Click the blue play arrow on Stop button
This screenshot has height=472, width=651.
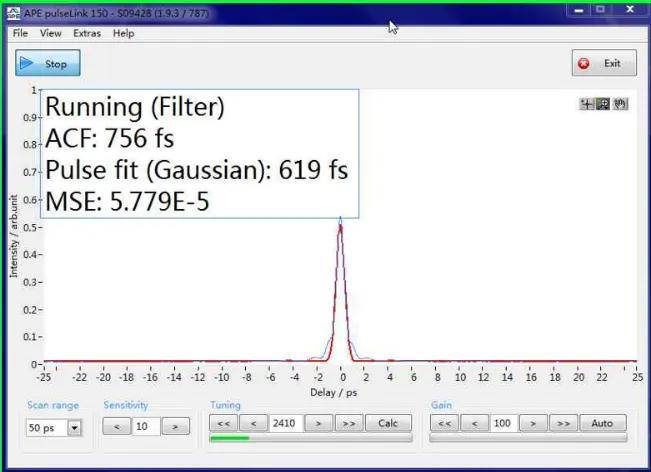coord(27,63)
